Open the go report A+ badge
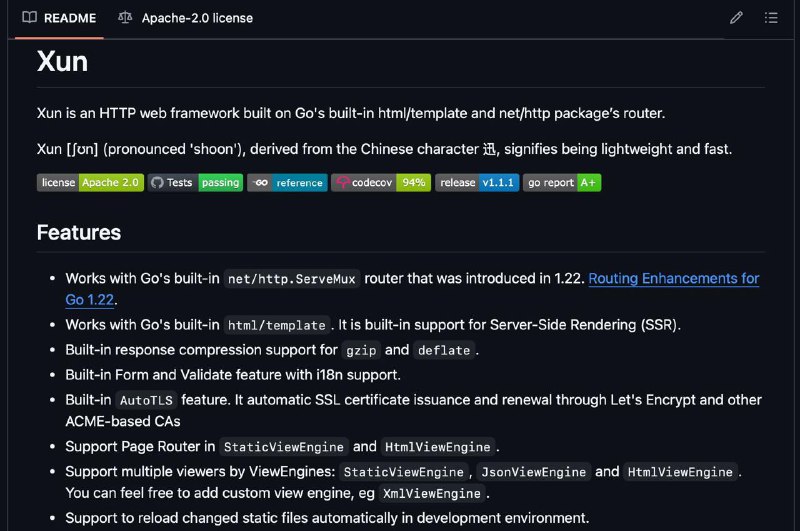The width and height of the screenshot is (800, 531). (x=562, y=183)
